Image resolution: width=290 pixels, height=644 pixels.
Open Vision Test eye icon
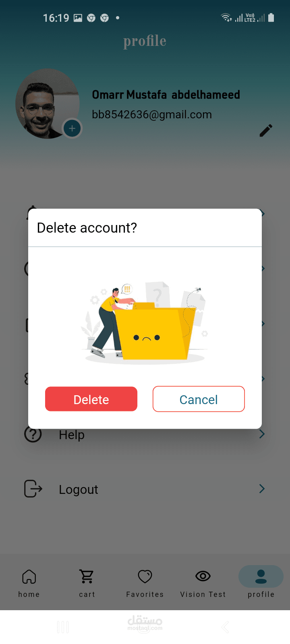coord(203,576)
